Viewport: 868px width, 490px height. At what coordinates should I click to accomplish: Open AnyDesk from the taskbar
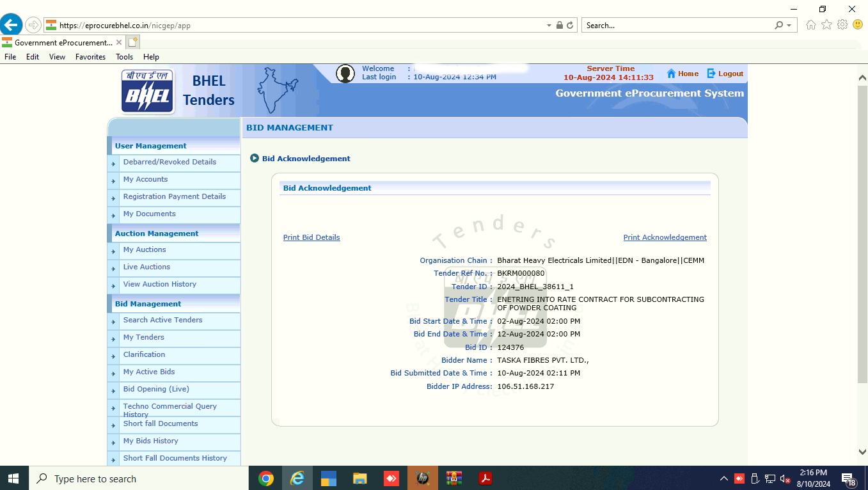pyautogui.click(x=391, y=478)
